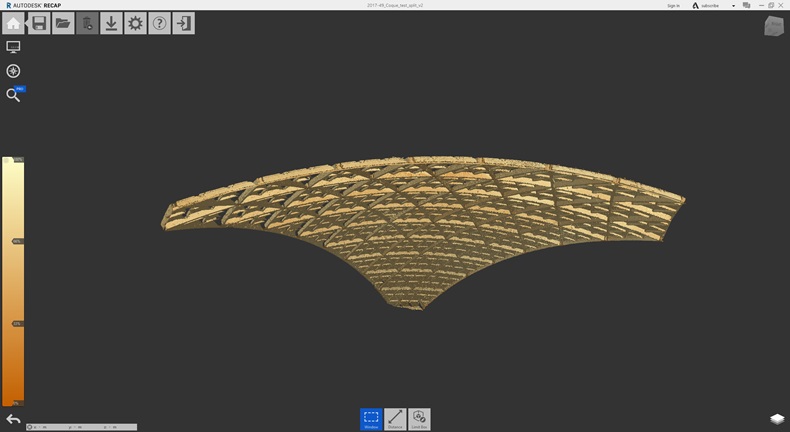Open the navigation compass tool
Viewport: 790px width, 432px height.
(x=13, y=71)
